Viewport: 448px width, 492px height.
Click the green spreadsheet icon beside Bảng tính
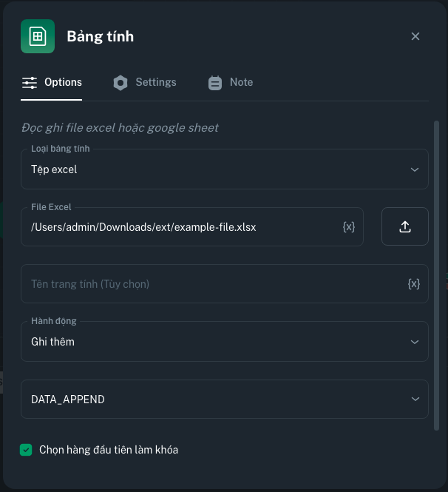pos(38,36)
